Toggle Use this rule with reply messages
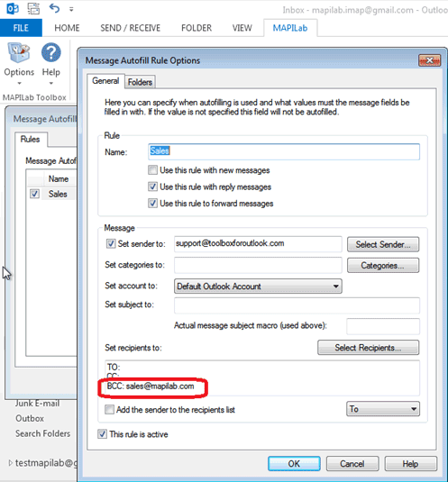This screenshot has height=482, width=448. (152, 186)
